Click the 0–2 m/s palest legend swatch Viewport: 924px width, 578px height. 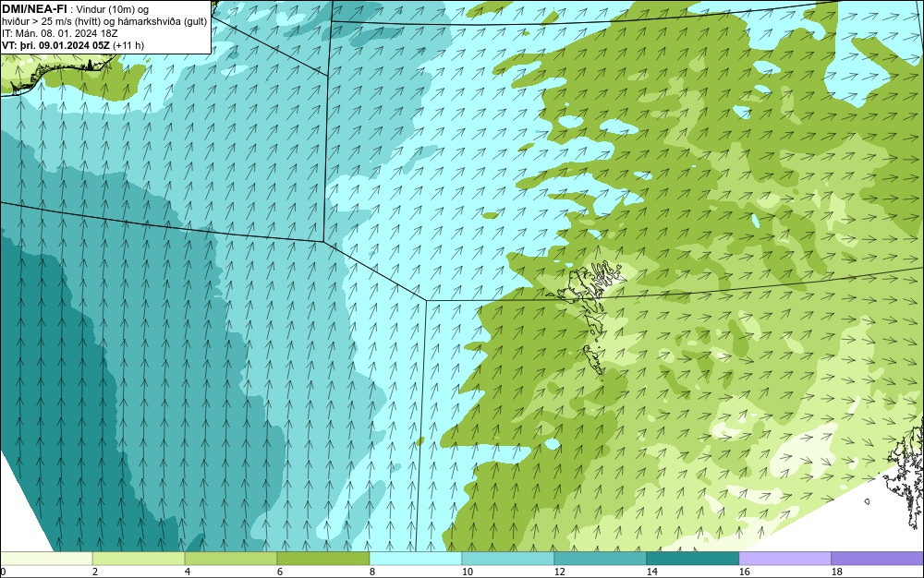(x=46, y=558)
